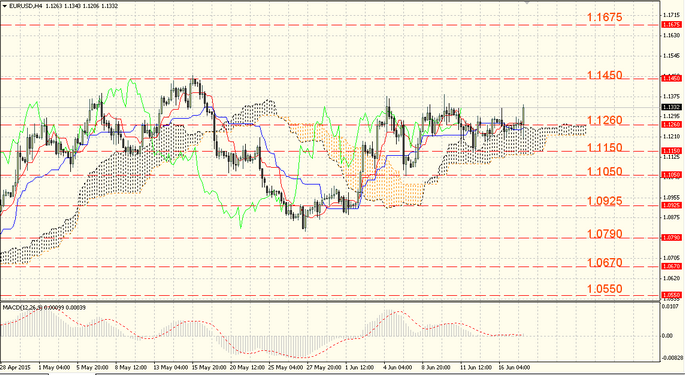Click the large orange 1.1450 text label

[x=605, y=76]
